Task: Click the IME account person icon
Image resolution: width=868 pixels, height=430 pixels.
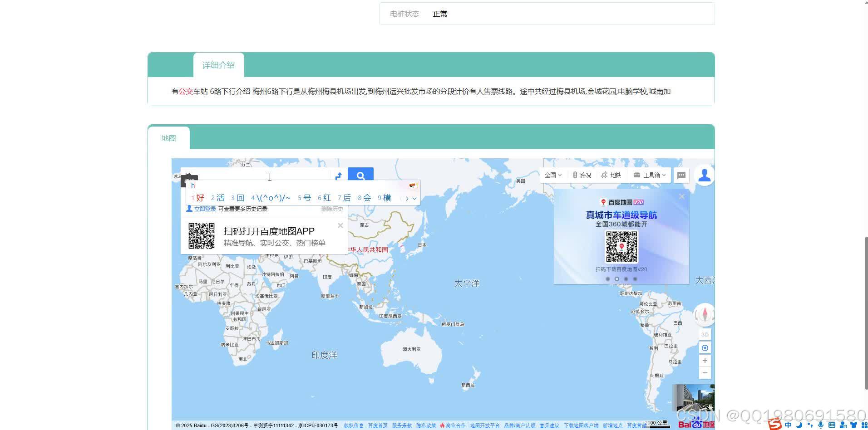Action: click(843, 425)
